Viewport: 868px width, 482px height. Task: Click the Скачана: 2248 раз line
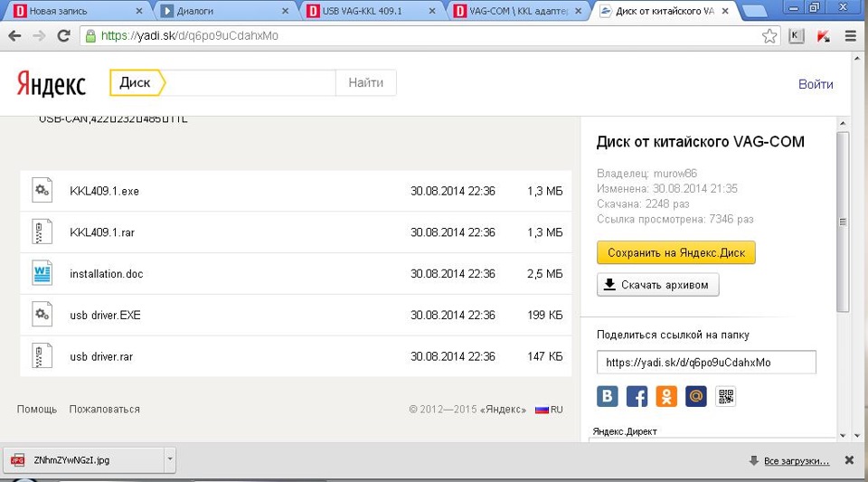[x=643, y=203]
